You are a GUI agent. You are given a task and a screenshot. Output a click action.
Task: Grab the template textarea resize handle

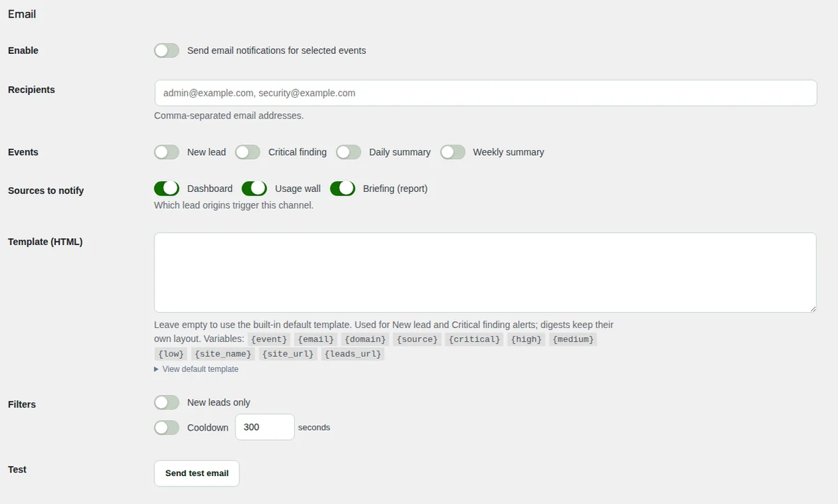pos(812,308)
